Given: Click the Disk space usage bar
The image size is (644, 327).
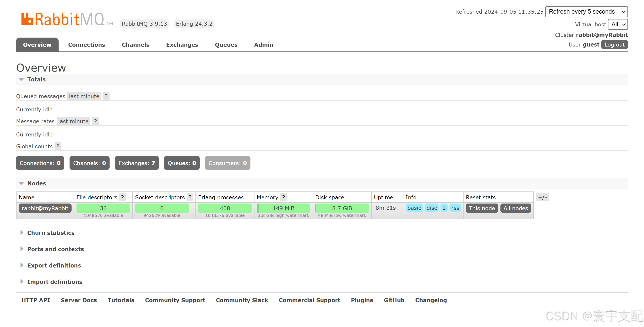Looking at the screenshot, I should (342, 208).
